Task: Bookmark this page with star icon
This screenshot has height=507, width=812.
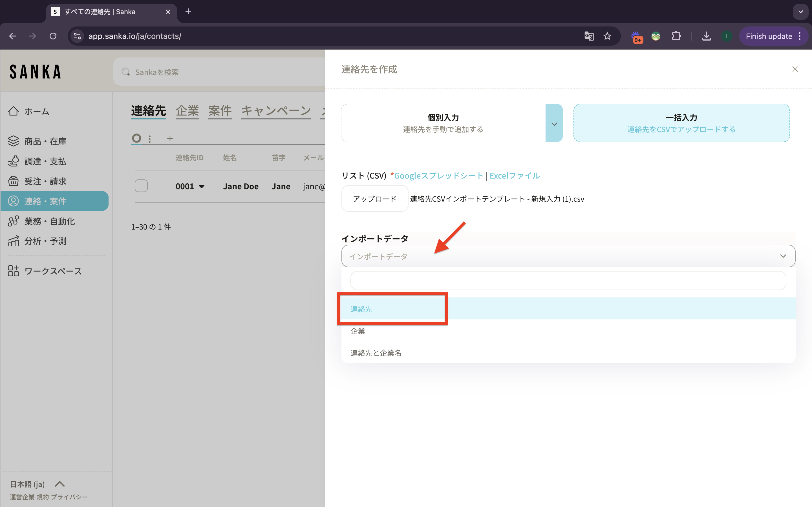Action: pyautogui.click(x=607, y=36)
